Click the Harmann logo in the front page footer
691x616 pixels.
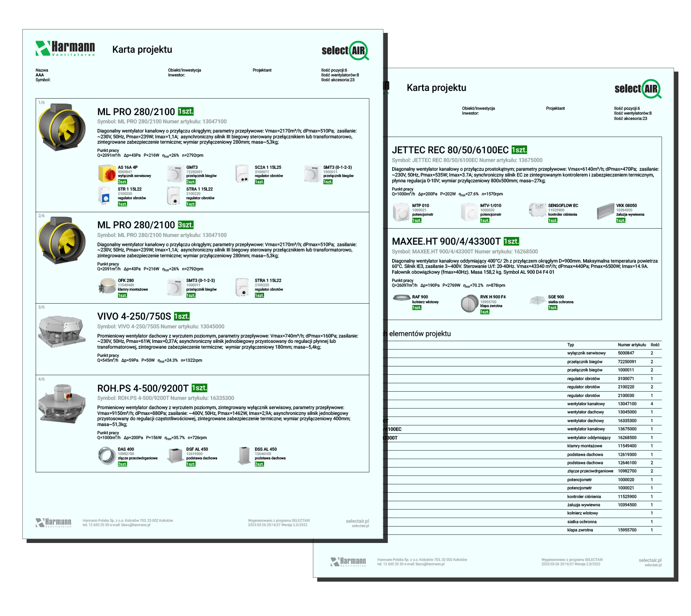tap(53, 523)
